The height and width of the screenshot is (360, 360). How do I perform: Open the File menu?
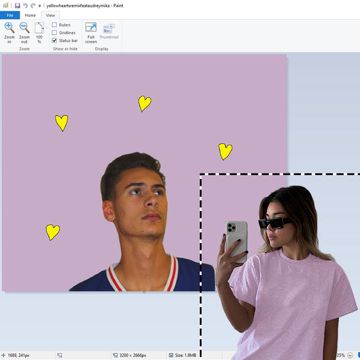click(x=10, y=15)
